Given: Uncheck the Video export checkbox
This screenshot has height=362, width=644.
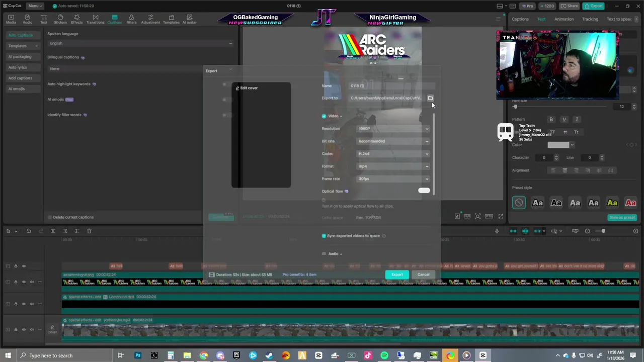Looking at the screenshot, I should 324,116.
